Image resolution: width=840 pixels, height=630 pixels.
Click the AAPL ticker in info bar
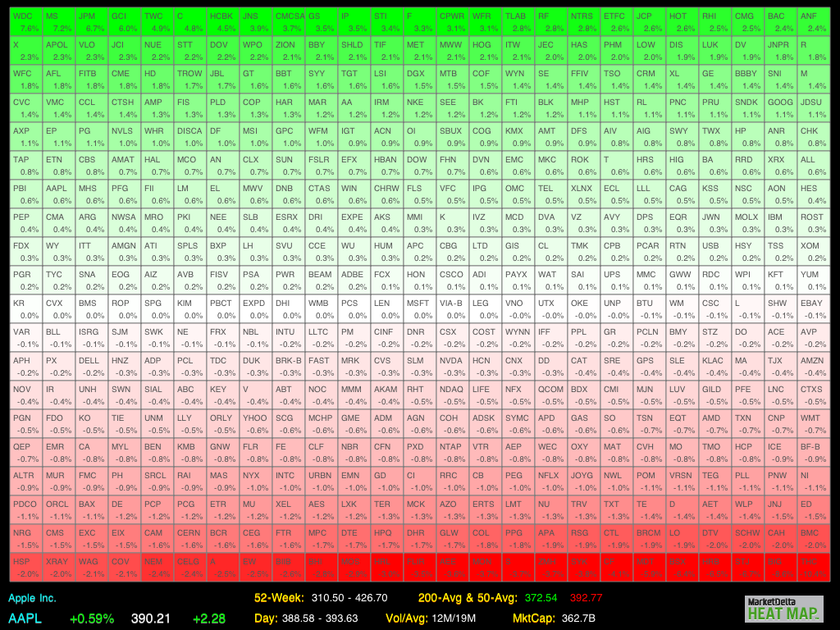click(x=25, y=619)
